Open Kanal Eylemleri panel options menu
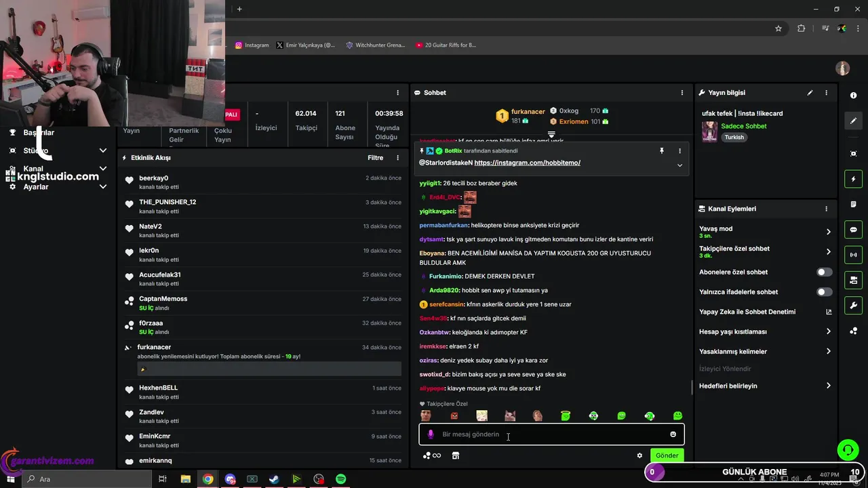The width and height of the screenshot is (868, 488). pos(826,209)
